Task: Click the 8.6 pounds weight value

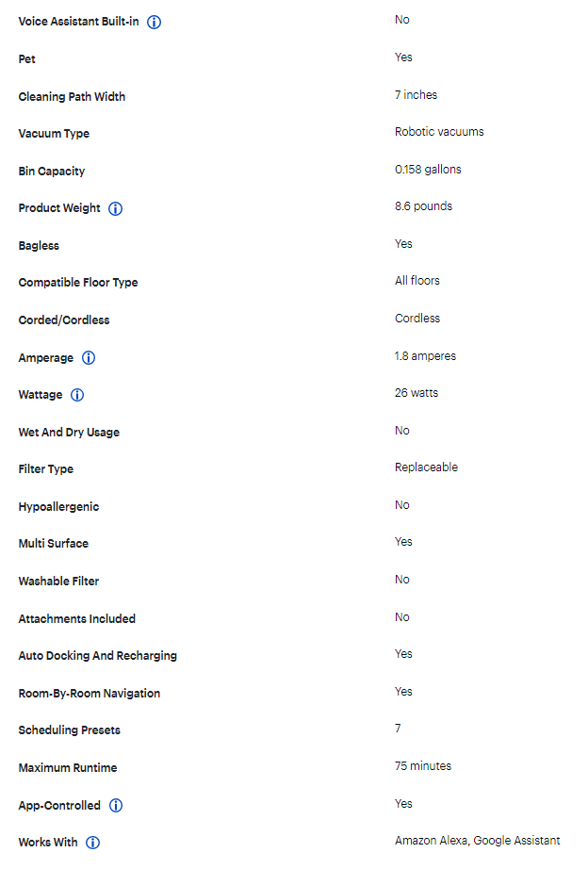Action: 423,206
